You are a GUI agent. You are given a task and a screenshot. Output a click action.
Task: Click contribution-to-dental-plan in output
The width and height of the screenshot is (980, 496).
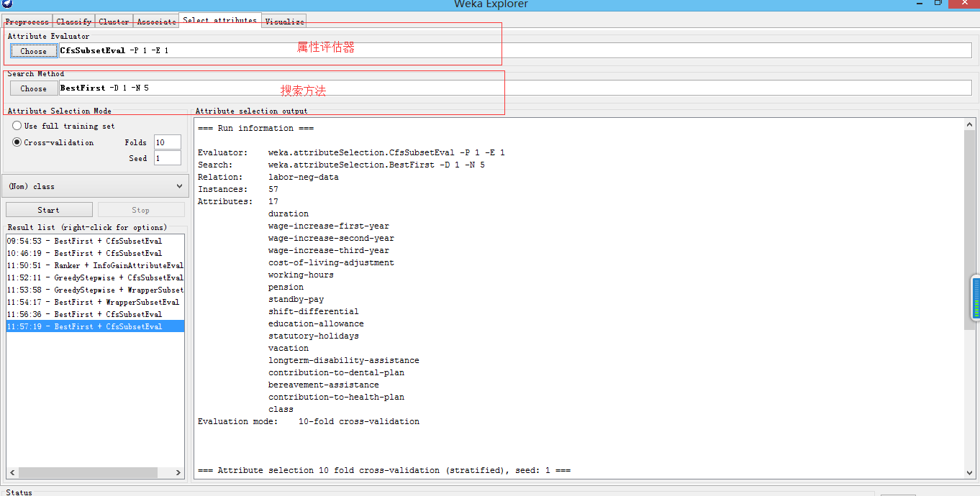pyautogui.click(x=336, y=372)
